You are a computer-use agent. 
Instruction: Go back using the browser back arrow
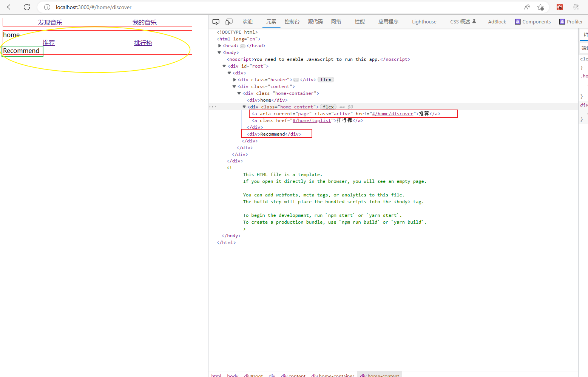coord(10,7)
